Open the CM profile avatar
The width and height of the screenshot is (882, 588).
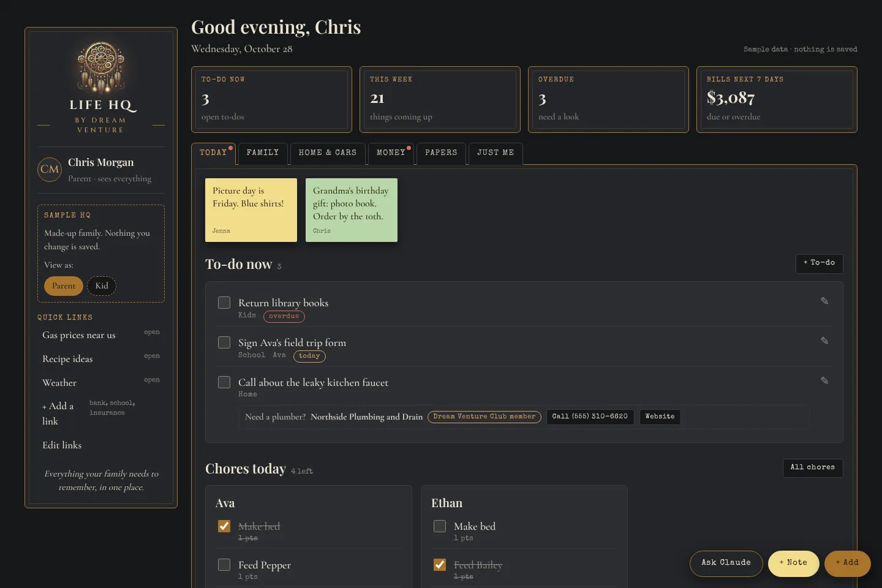(50, 170)
